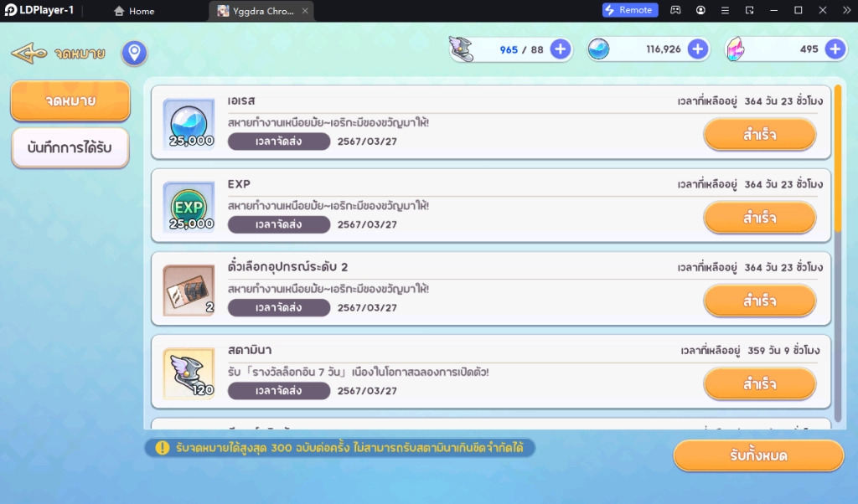858x504 pixels.
Task: Click the back arrow next to จดหมาย
Action: [x=28, y=54]
